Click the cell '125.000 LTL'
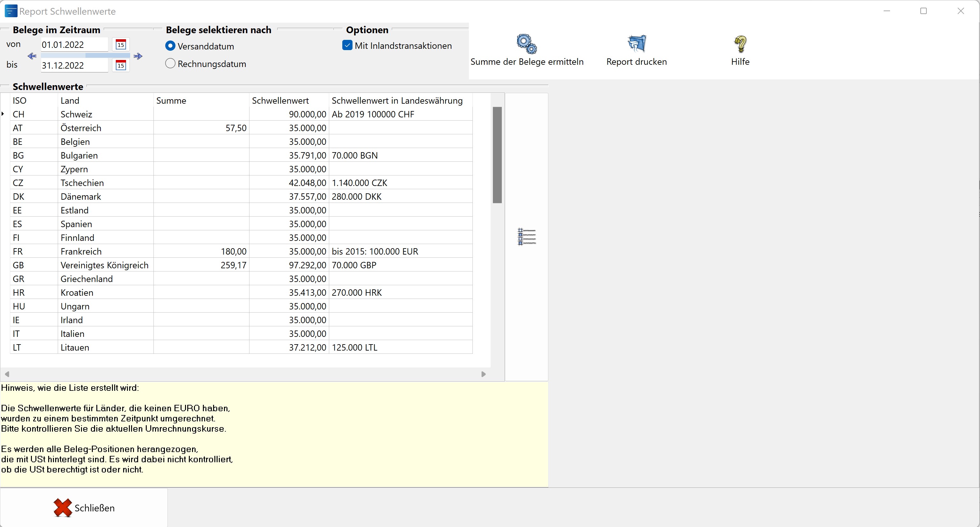The image size is (980, 527). coord(401,347)
